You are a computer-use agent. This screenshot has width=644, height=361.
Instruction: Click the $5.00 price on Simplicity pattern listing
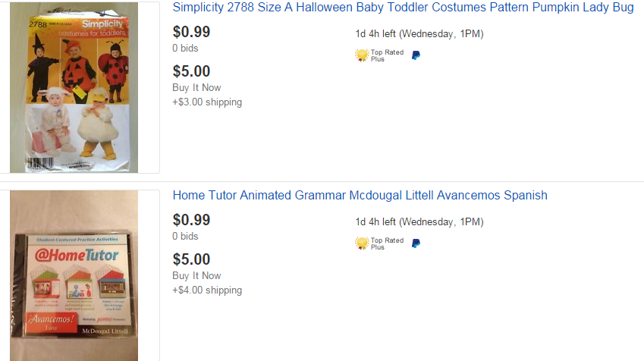click(x=191, y=71)
